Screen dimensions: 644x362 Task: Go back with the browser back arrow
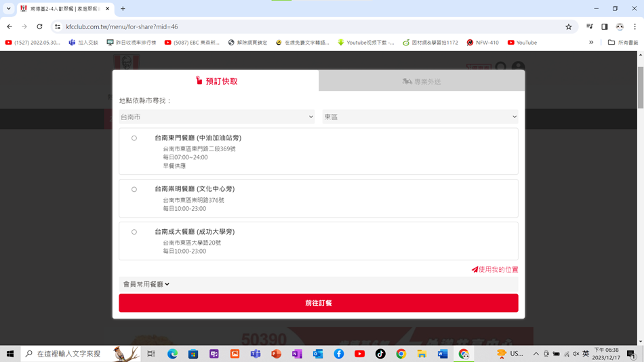(9, 26)
